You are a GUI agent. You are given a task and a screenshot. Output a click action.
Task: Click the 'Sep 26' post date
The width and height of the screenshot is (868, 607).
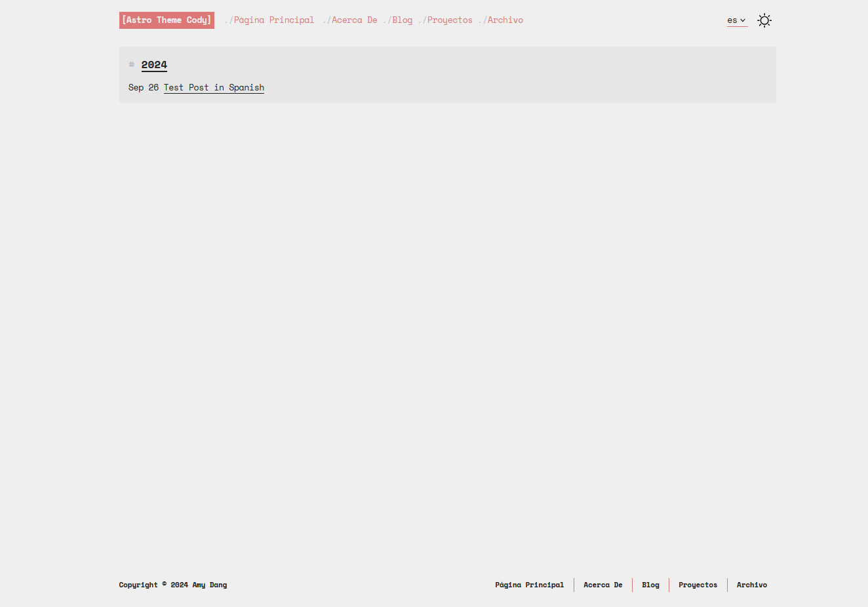pyautogui.click(x=144, y=88)
